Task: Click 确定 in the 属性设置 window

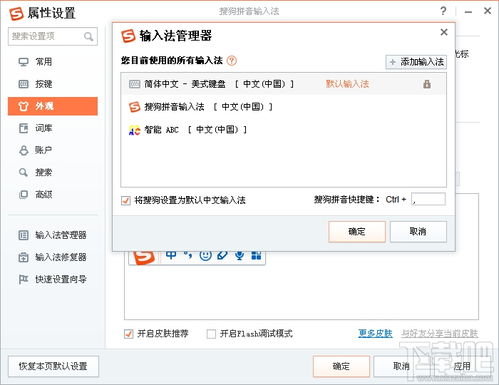Action: (341, 366)
